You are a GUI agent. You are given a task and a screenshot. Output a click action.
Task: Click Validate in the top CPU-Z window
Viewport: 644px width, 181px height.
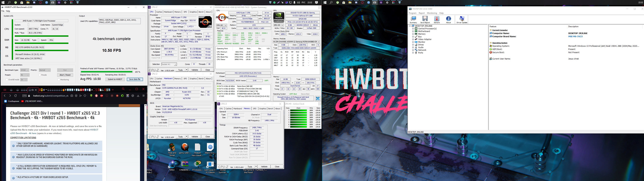pos(195,70)
